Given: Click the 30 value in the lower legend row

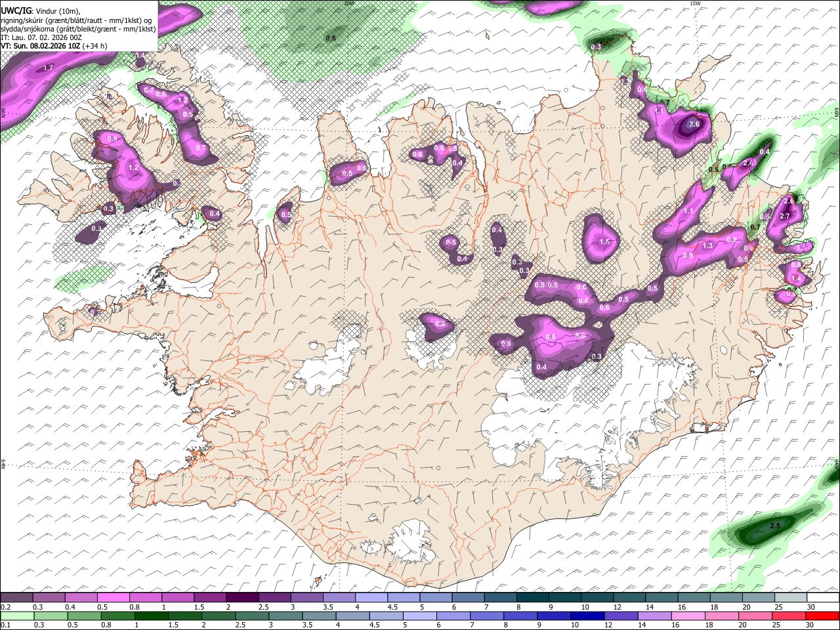Looking at the screenshot, I should [x=811, y=625].
